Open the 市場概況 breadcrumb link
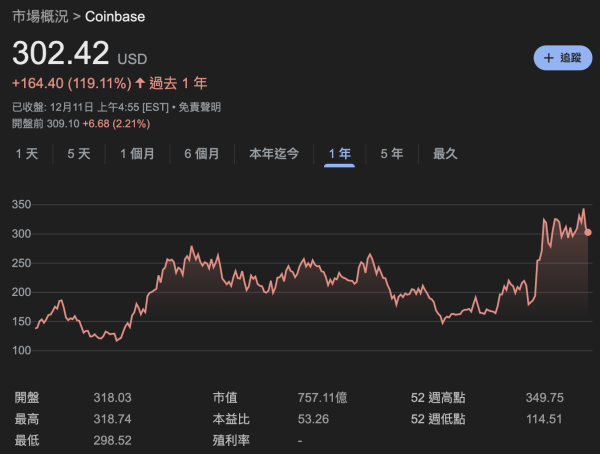600x454 pixels. click(x=40, y=16)
